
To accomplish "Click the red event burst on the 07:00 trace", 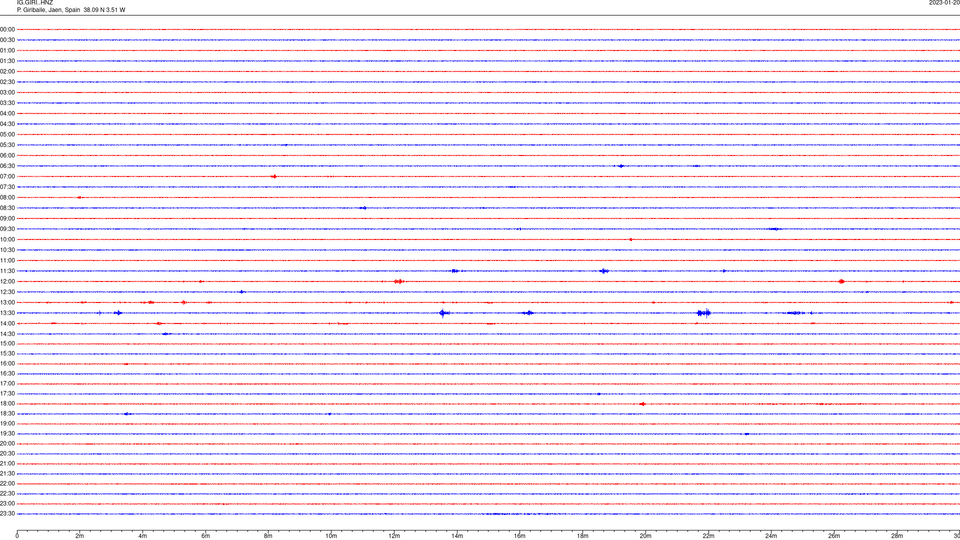I will [274, 176].
